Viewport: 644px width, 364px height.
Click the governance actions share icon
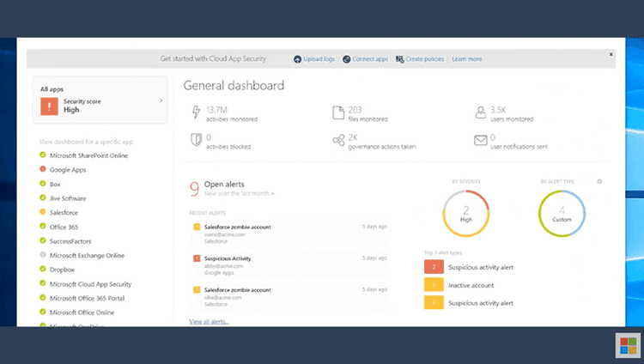coord(337,140)
